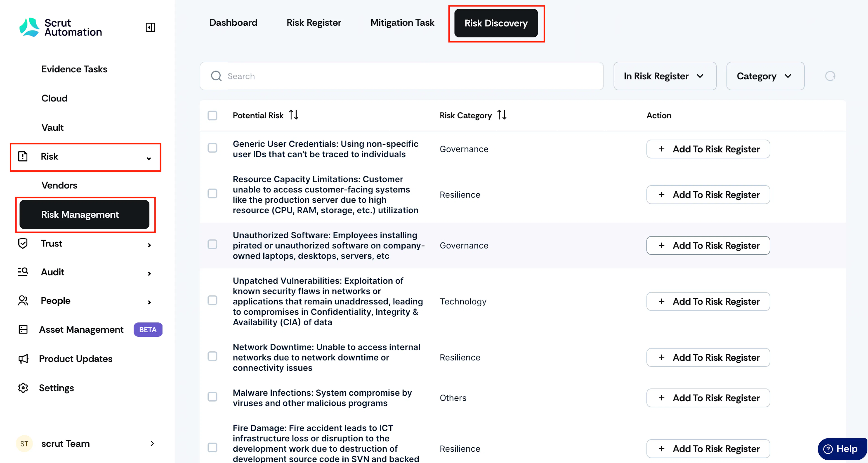Click the refresh icon beside Category
Screen dimensions: 868x463
tap(830, 76)
